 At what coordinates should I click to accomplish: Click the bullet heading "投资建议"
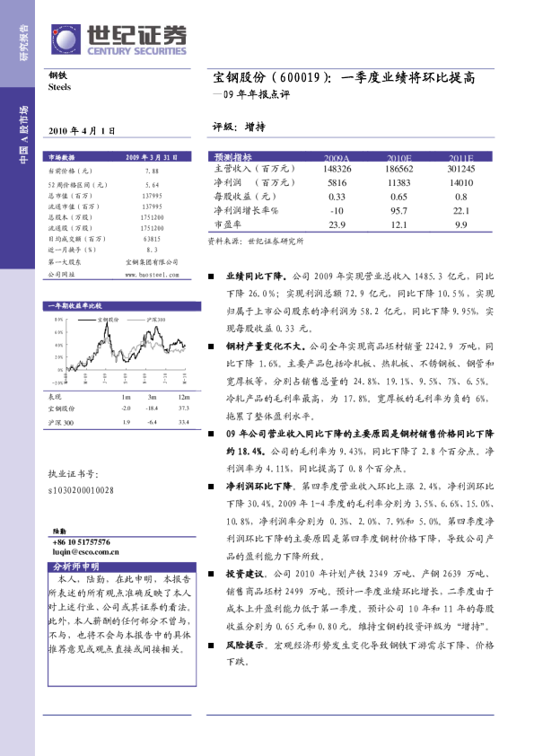[x=245, y=574]
